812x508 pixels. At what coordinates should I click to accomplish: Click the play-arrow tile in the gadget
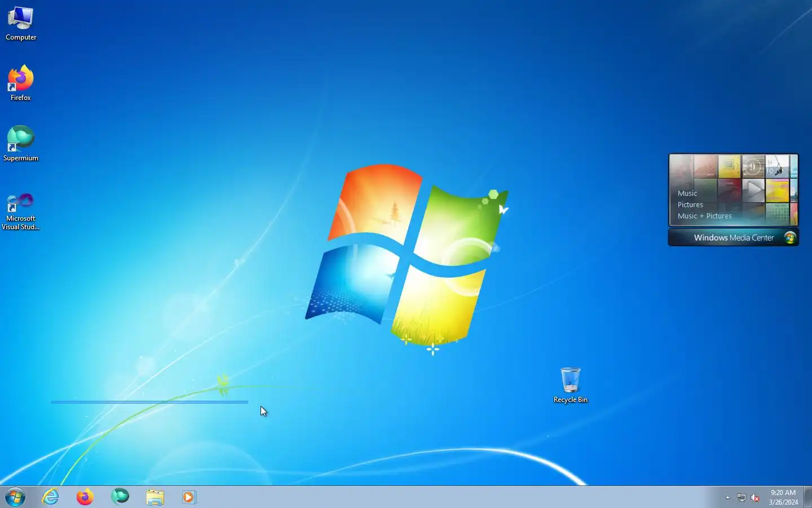753,190
